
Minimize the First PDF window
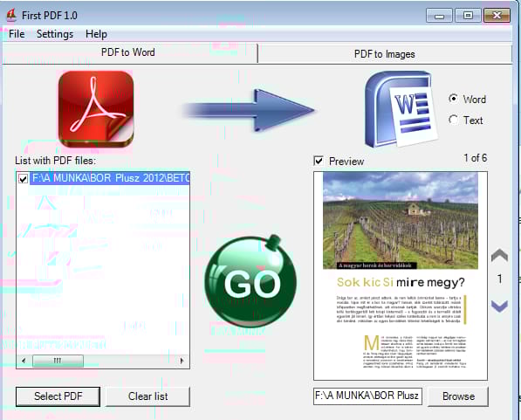tap(439, 16)
